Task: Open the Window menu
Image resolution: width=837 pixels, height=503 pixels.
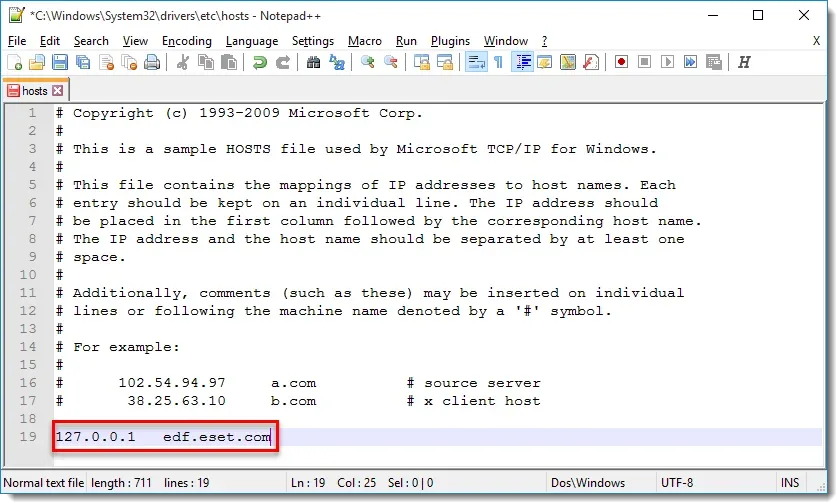Action: pos(506,41)
